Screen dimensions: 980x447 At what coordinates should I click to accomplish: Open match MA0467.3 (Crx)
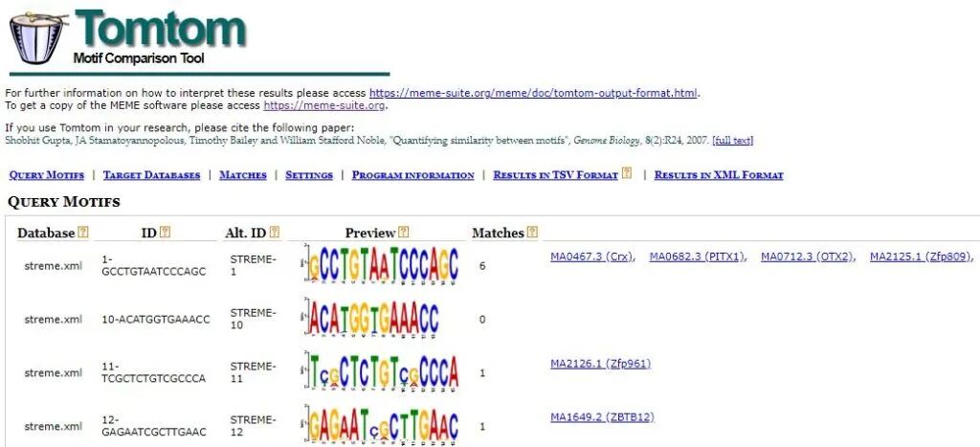591,257
